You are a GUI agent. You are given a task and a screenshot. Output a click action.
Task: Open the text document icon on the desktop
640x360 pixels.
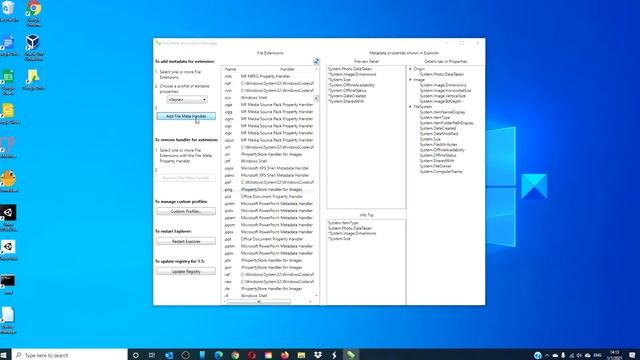(8, 321)
